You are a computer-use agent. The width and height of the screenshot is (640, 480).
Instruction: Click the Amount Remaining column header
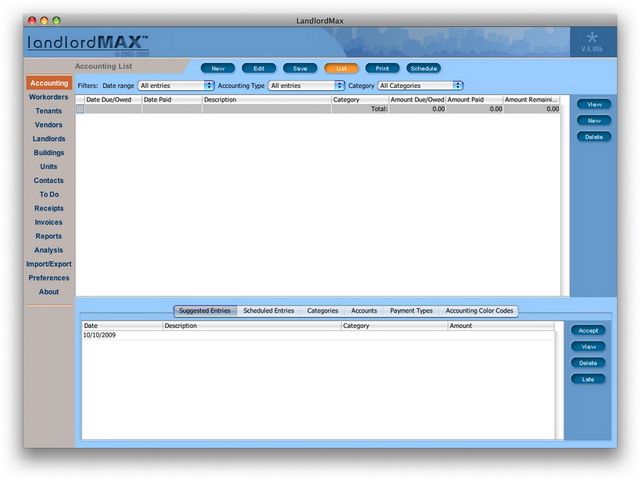pos(531,100)
